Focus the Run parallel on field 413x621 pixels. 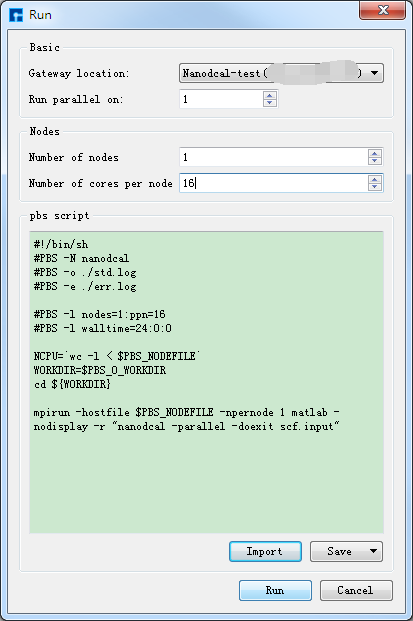pos(221,99)
